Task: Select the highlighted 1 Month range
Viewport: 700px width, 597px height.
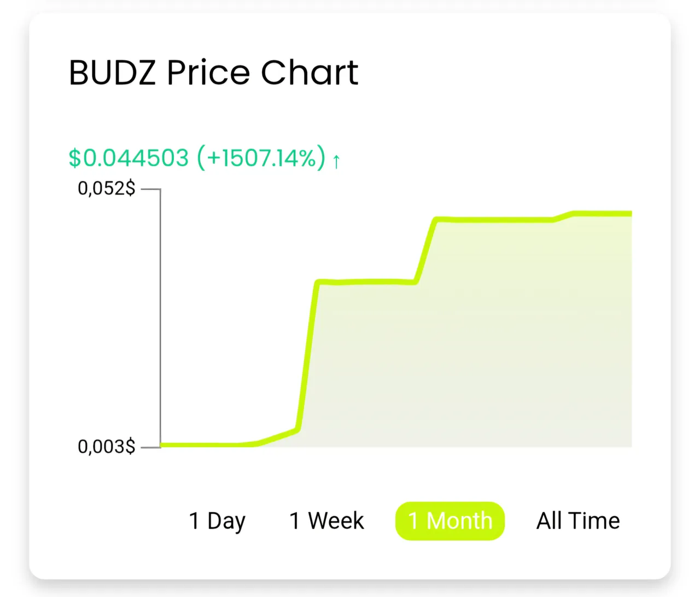Action: pyautogui.click(x=450, y=521)
